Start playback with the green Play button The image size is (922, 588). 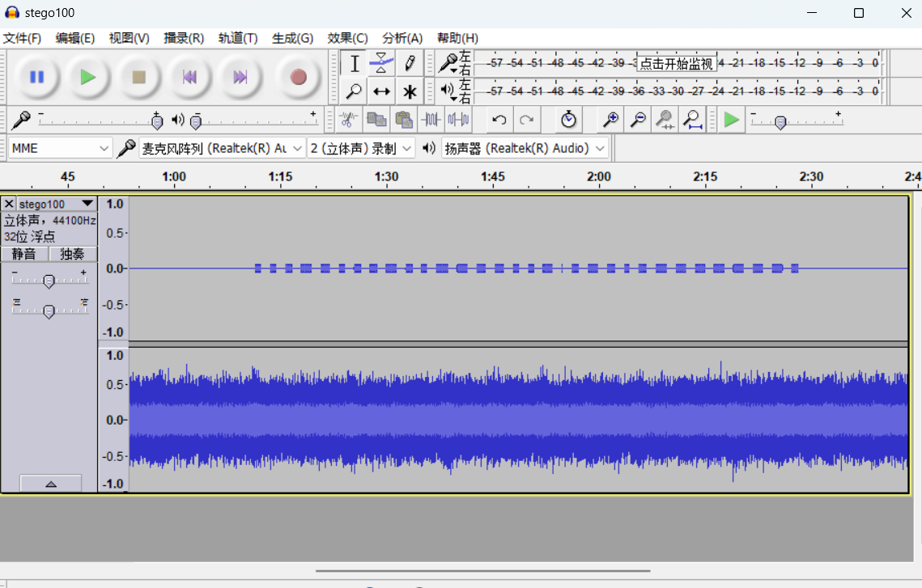point(87,77)
